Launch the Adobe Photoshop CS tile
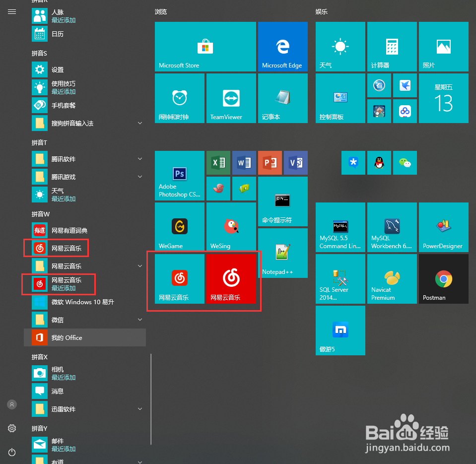476x464 pixels. click(x=179, y=175)
